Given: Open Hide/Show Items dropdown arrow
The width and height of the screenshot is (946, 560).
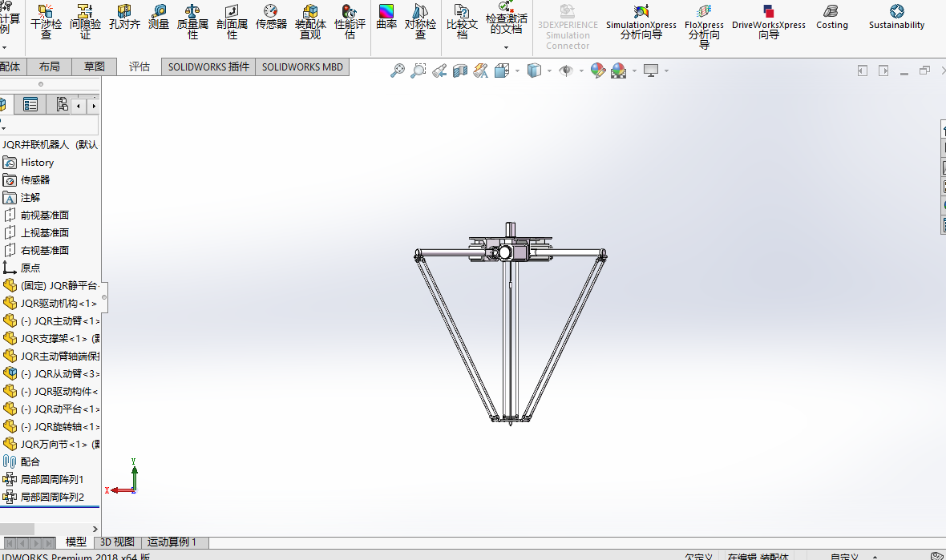Looking at the screenshot, I should (x=581, y=71).
